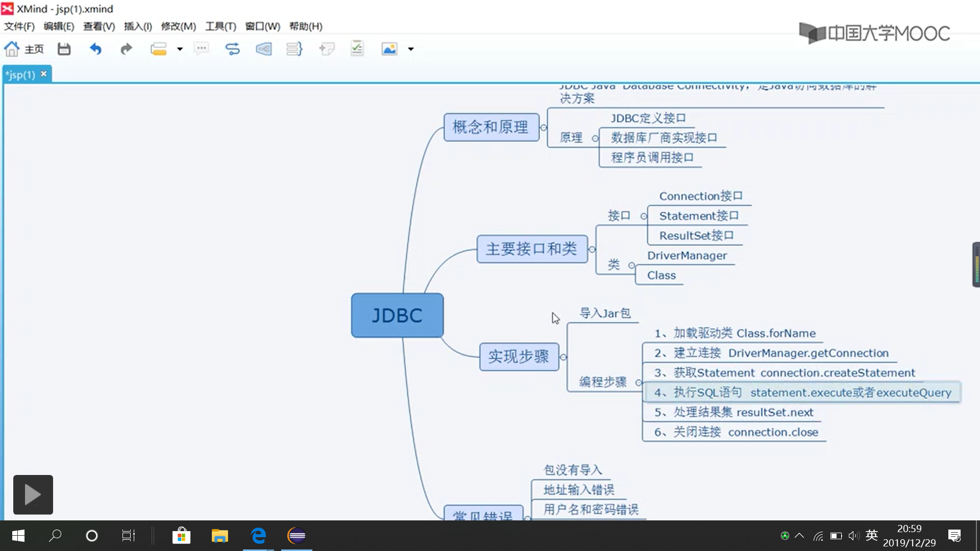Collapse the 编程步骤 subtopic expander

tap(638, 383)
